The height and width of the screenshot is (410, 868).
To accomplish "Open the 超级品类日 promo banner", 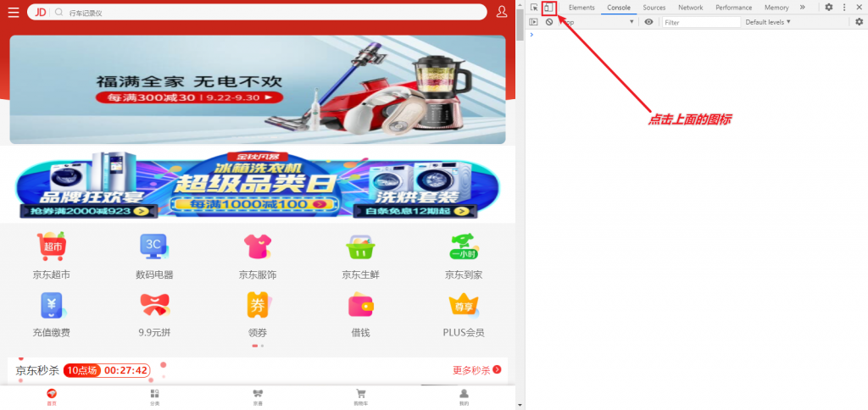I will (x=258, y=185).
